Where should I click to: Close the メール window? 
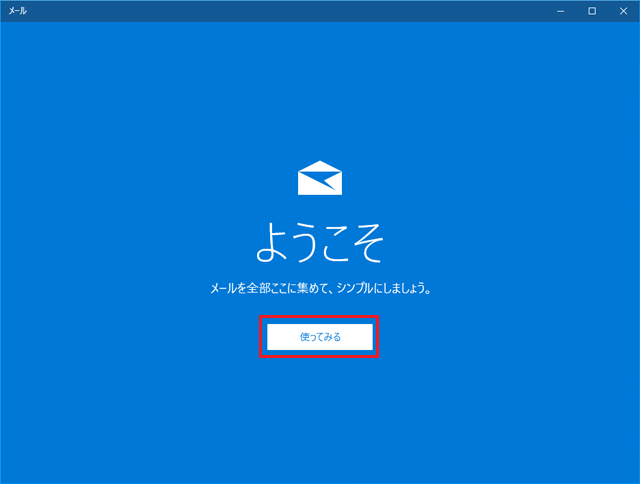click(x=623, y=11)
